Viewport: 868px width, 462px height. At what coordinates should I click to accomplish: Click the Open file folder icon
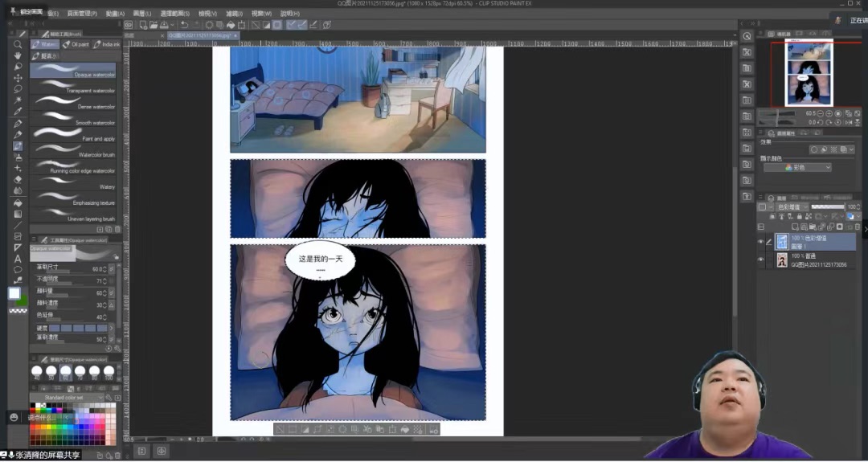pyautogui.click(x=154, y=25)
